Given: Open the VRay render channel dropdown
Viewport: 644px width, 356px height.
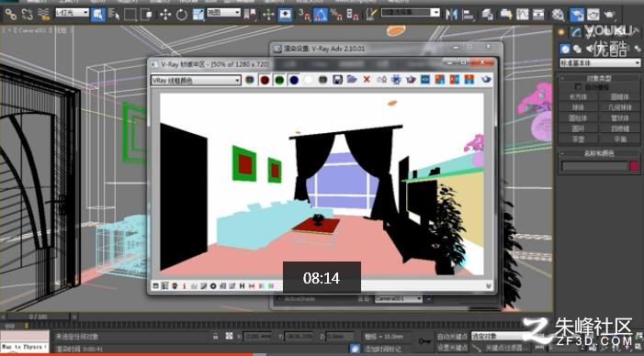Looking at the screenshot, I should (196, 80).
